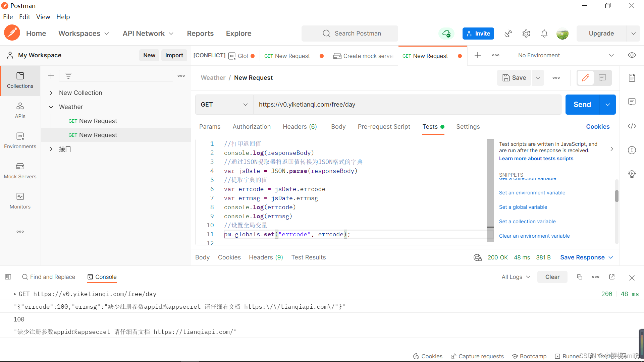Viewport: 644px width, 362px height.
Task: Expand the Save button dropdown arrow
Action: (538, 77)
